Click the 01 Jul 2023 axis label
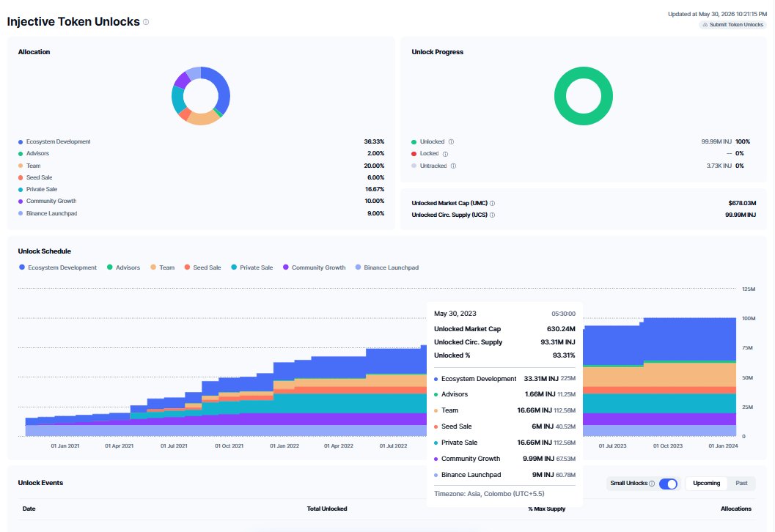Image resolution: width=775 pixels, height=532 pixels. pos(612,446)
